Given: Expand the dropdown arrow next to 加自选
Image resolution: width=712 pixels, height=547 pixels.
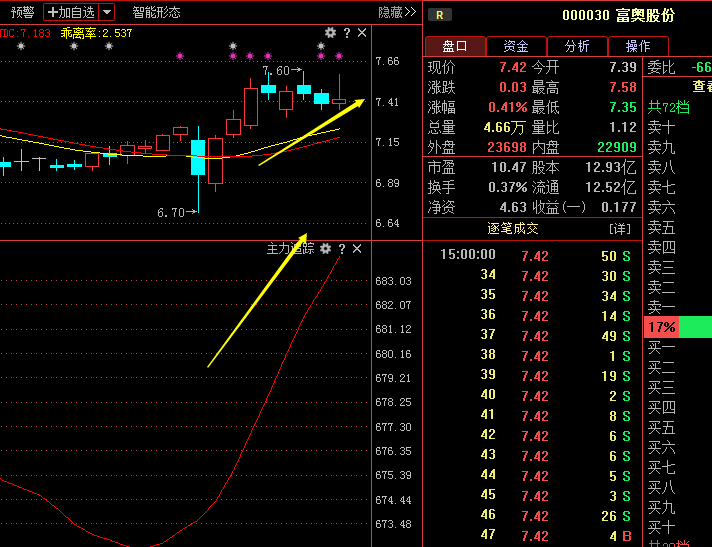Looking at the screenshot, I should point(107,12).
